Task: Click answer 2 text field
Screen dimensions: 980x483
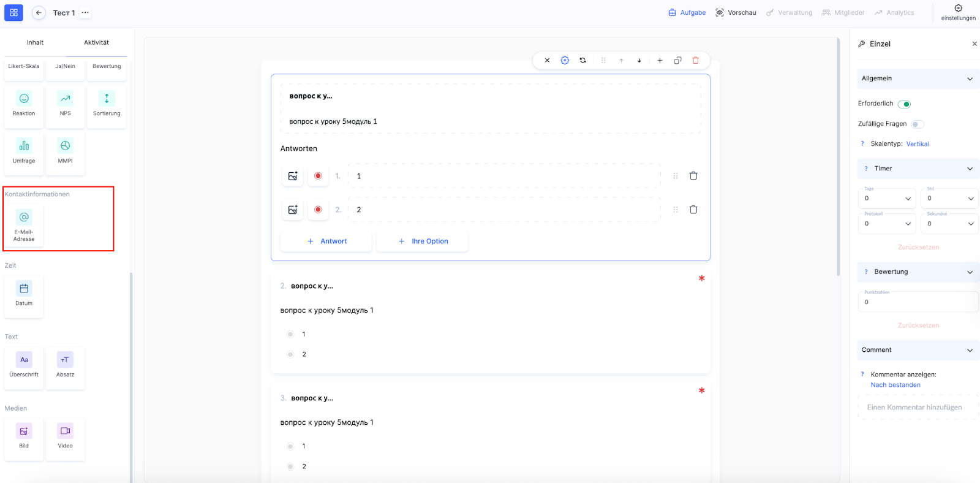Action: 504,210
